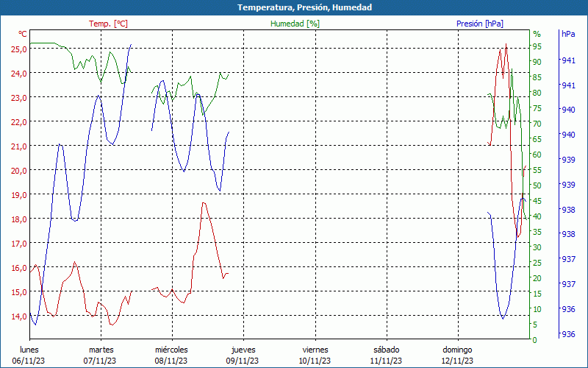Click the 45 humidity axis value
Screen dimensions: 588x368
click(x=537, y=201)
